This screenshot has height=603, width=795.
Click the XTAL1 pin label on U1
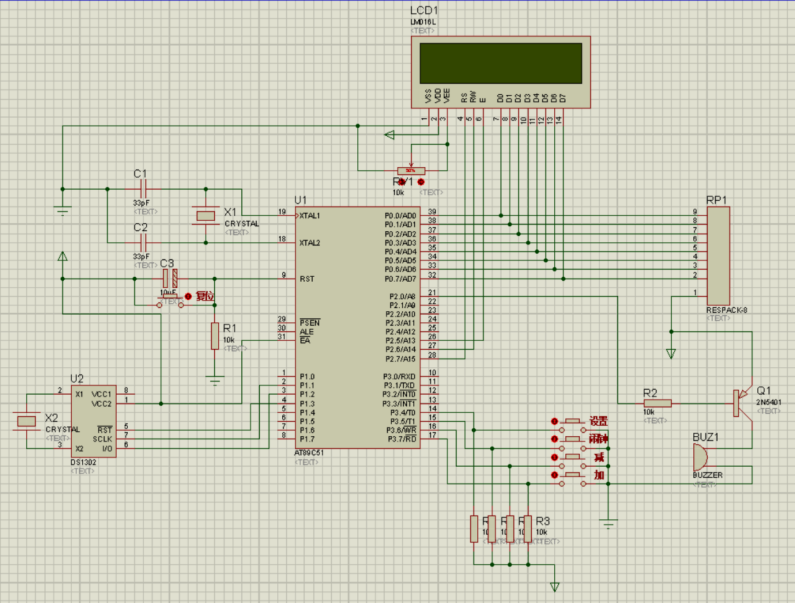pyautogui.click(x=310, y=216)
